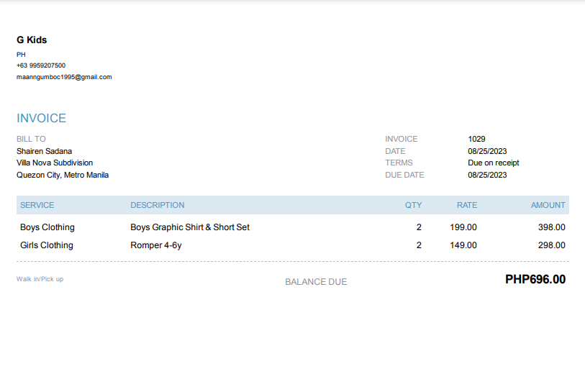Click the AMOUNT column header
The image size is (585, 392).
(548, 205)
